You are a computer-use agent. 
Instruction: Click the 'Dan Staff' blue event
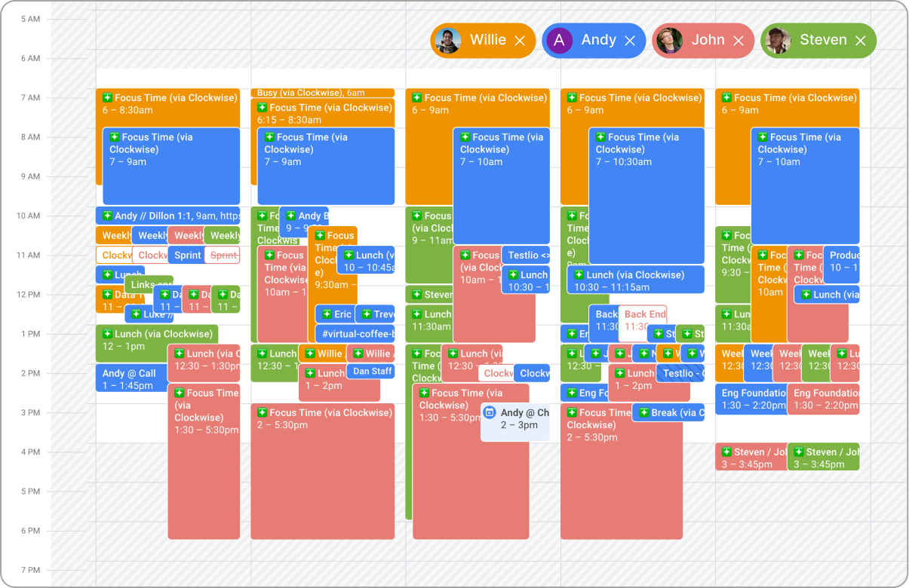371,370
